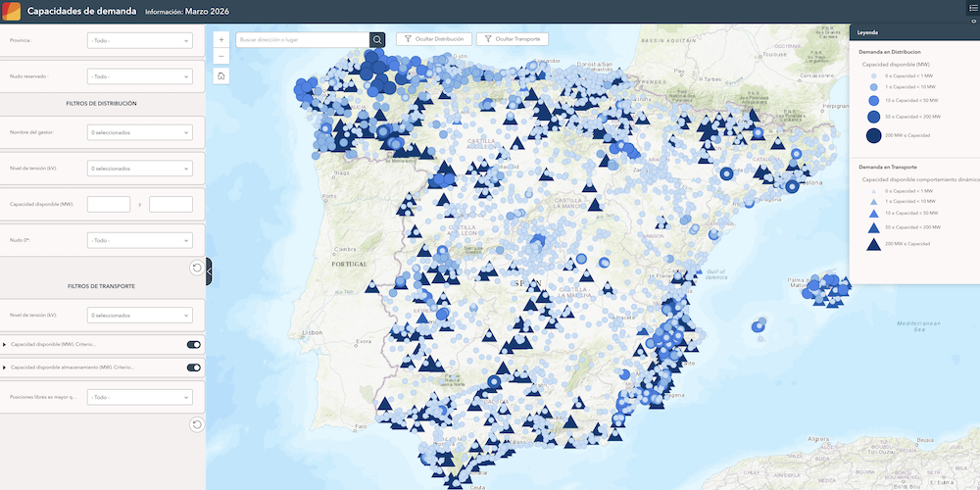Click Ocultar Transporte button
This screenshot has height=490, width=980.
tap(512, 39)
